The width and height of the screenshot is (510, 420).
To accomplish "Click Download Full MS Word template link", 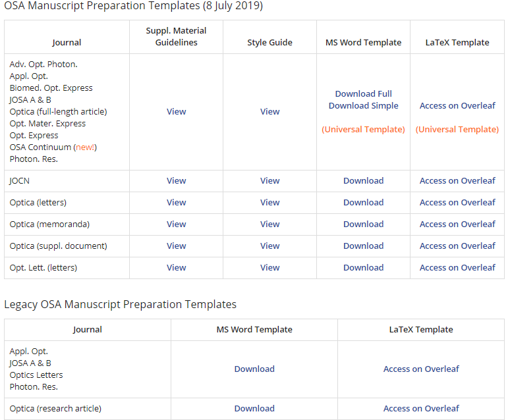I will coord(363,93).
